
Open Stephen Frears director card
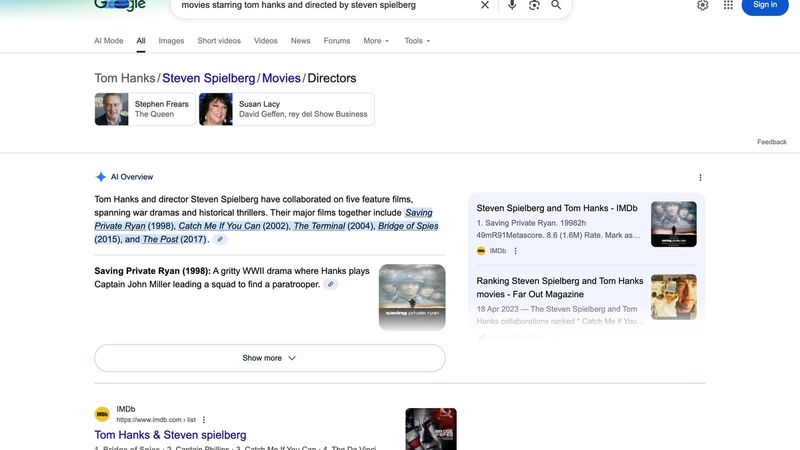pyautogui.click(x=145, y=109)
